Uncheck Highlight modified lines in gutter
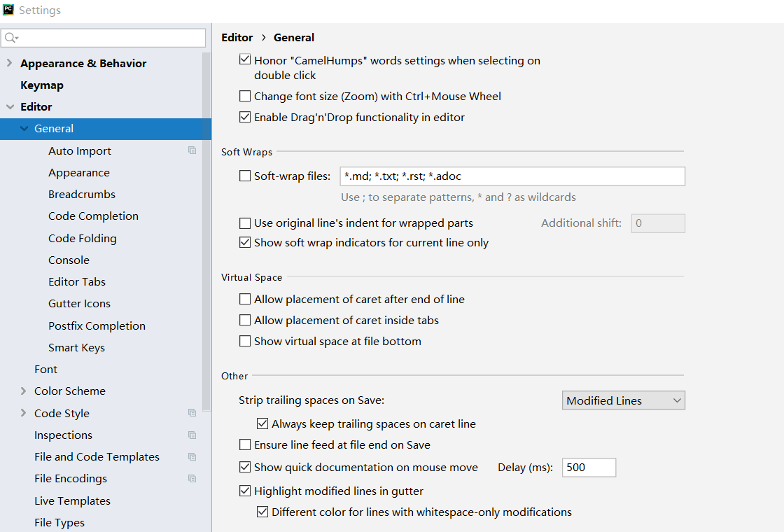The height and width of the screenshot is (532, 784). click(x=245, y=491)
